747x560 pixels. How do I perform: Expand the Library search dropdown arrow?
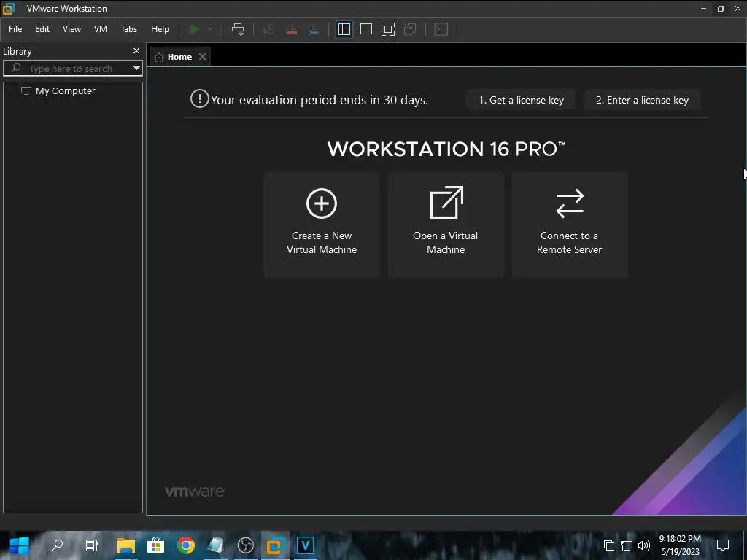click(x=136, y=69)
